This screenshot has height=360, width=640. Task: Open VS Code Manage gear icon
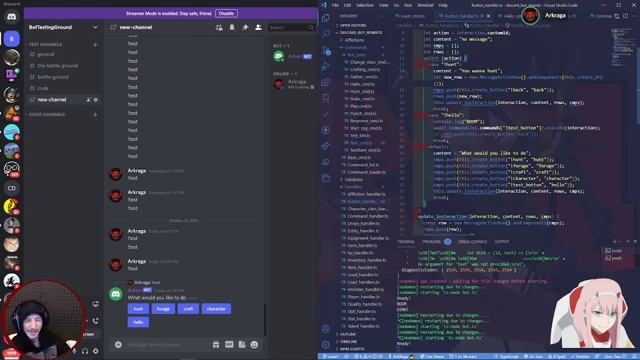326,345
